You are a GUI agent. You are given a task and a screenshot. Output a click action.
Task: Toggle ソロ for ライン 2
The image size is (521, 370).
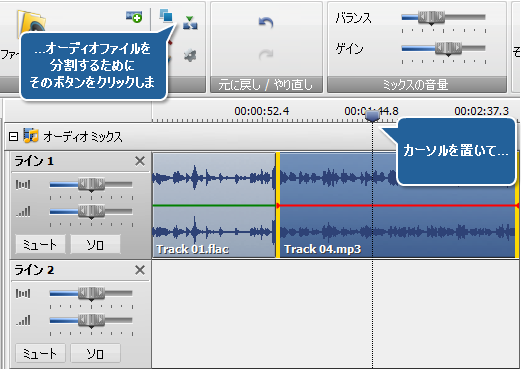(95, 353)
